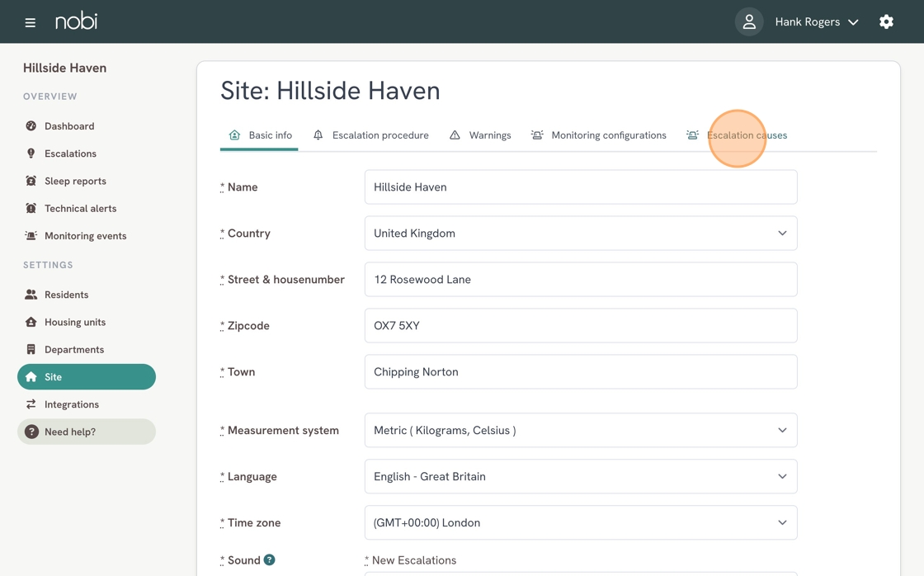Click the Integrations arrows icon
The height and width of the screenshot is (576, 924).
tap(31, 404)
